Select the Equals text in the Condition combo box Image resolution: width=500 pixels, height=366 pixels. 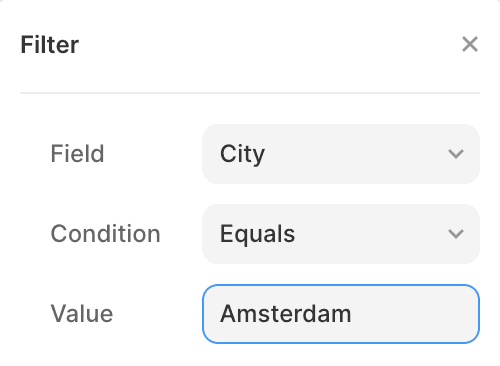[x=257, y=234]
